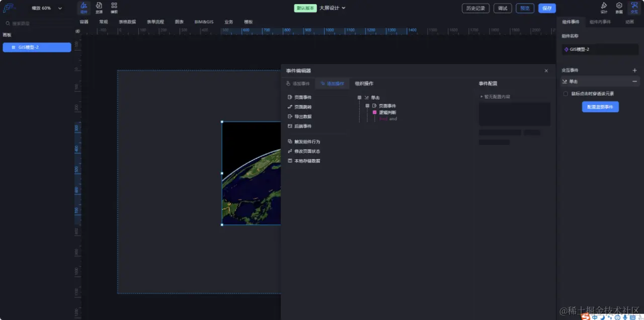
Task: Select the 图表 component category
Action: coord(179,22)
